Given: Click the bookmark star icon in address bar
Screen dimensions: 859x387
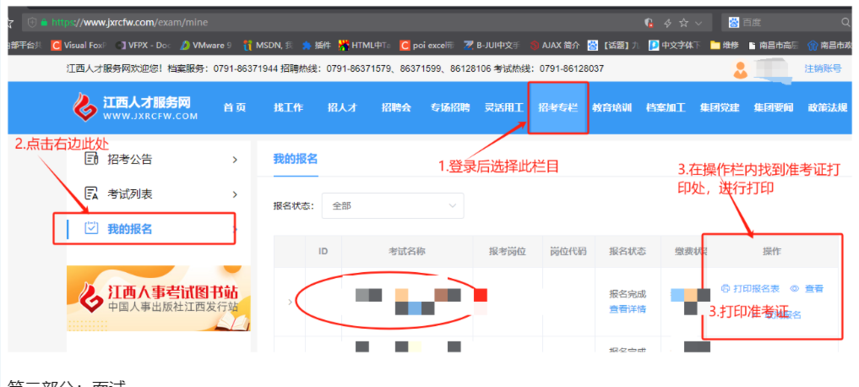Looking at the screenshot, I should click(683, 22).
